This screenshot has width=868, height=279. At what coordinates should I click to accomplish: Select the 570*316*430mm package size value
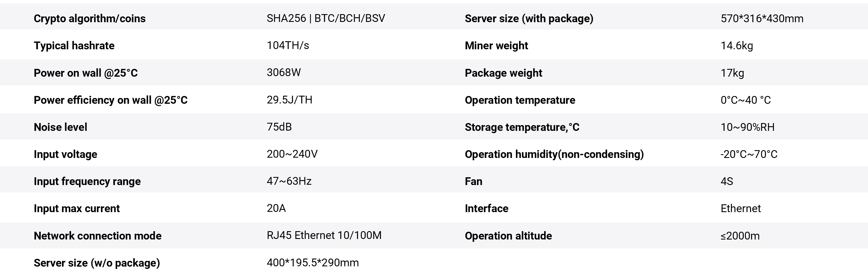762,18
